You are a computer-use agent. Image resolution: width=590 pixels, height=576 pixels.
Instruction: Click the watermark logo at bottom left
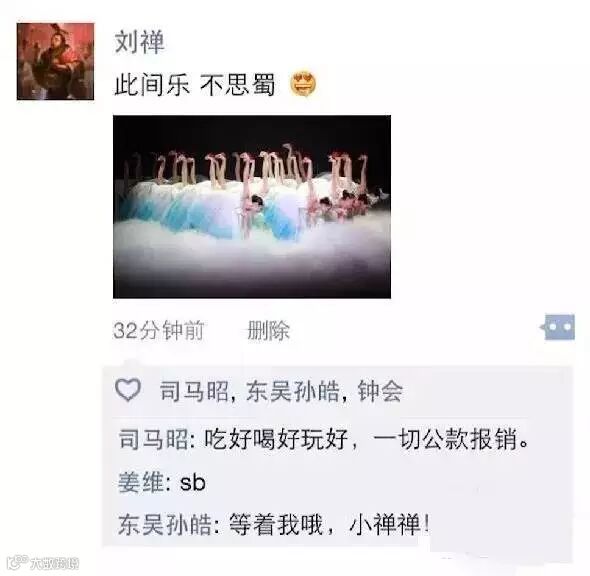click(43, 563)
